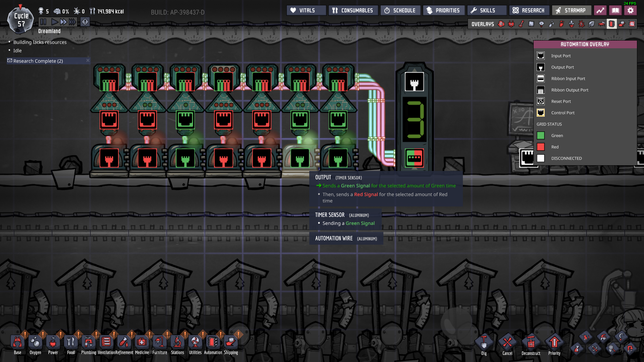Toggle the Power overlay icon

pyautogui.click(x=511, y=24)
